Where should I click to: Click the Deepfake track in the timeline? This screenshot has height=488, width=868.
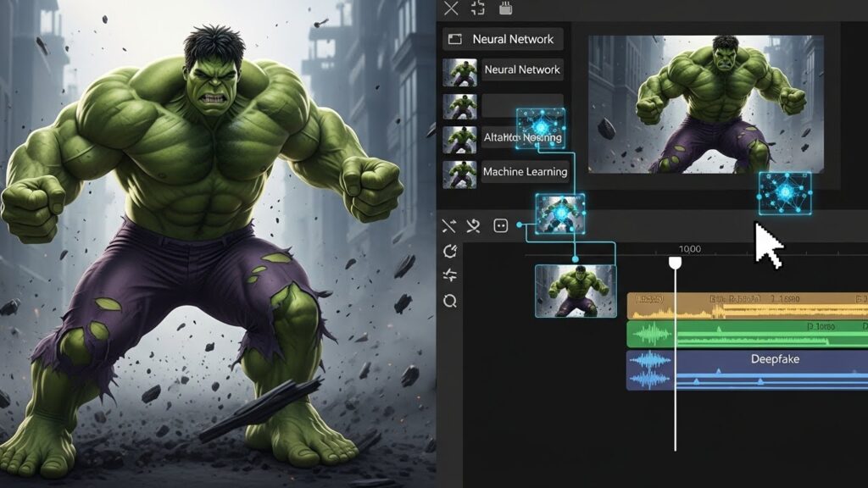[x=774, y=359]
